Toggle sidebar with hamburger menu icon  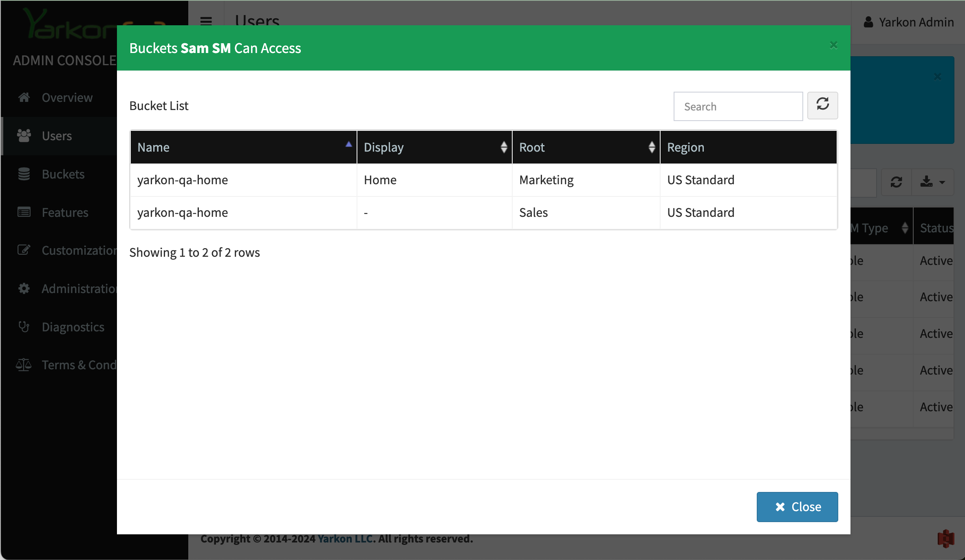[206, 21]
